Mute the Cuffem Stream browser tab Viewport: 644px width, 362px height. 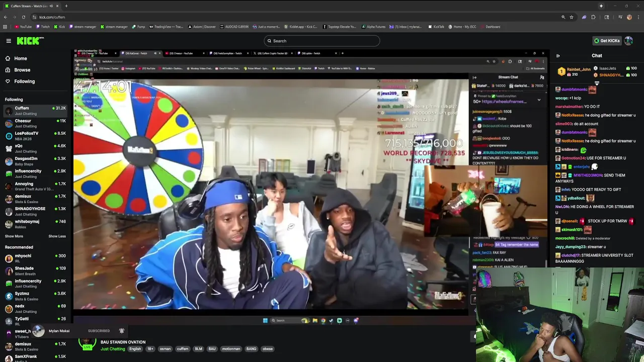pyautogui.click(x=51, y=6)
